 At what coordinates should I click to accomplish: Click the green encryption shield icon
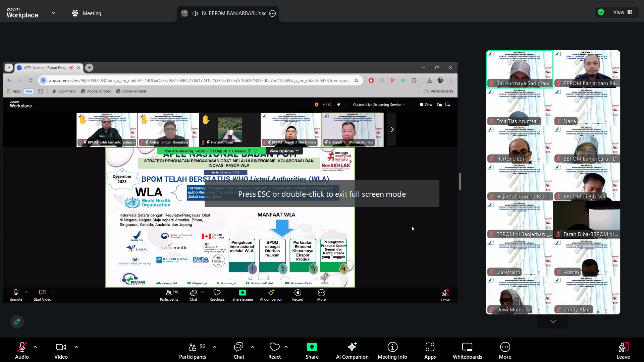tap(601, 12)
